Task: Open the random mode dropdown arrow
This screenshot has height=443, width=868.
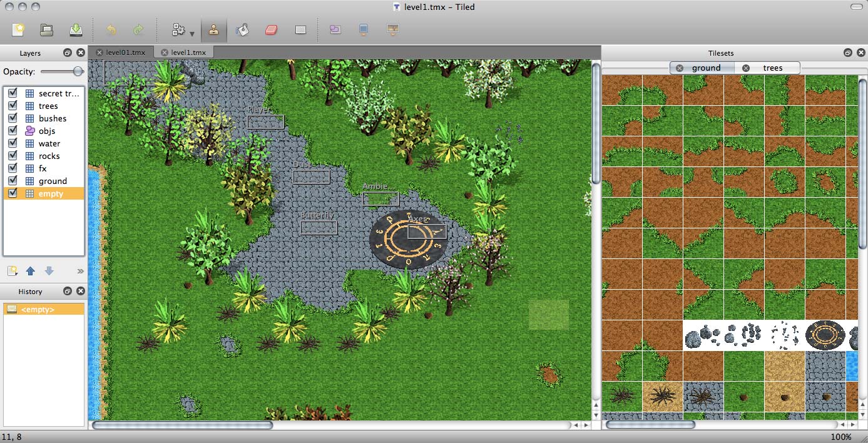Action: pos(192,33)
